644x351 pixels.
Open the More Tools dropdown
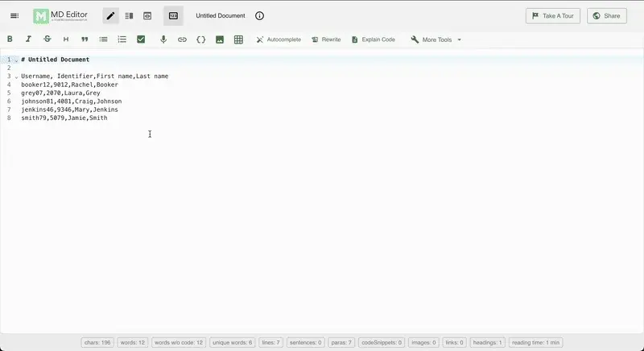coord(436,39)
